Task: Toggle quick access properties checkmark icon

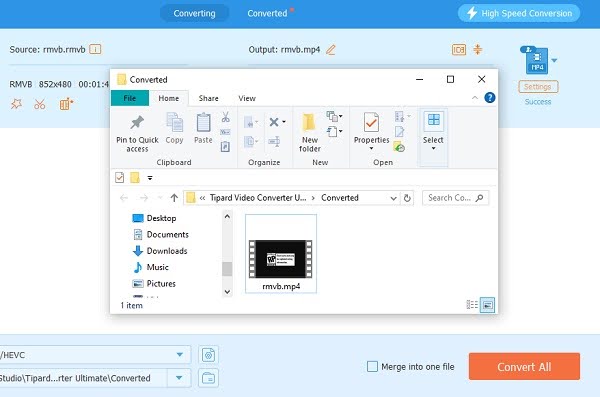Action: coord(120,178)
